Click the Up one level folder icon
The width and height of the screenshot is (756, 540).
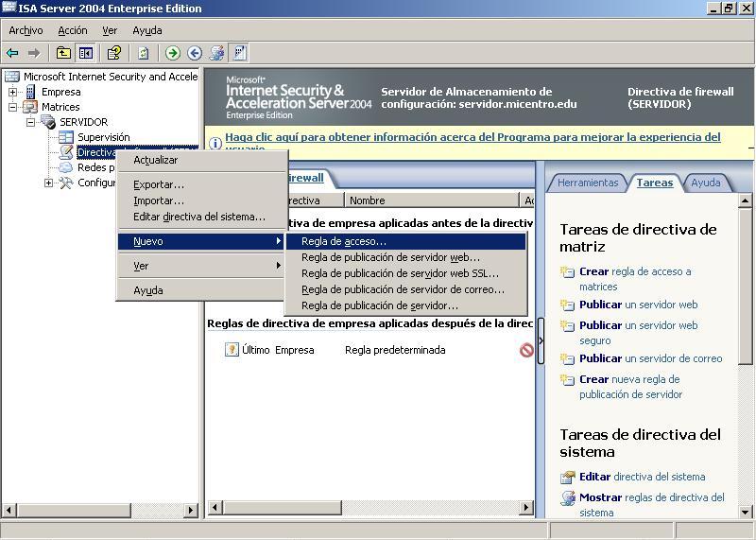[63, 53]
